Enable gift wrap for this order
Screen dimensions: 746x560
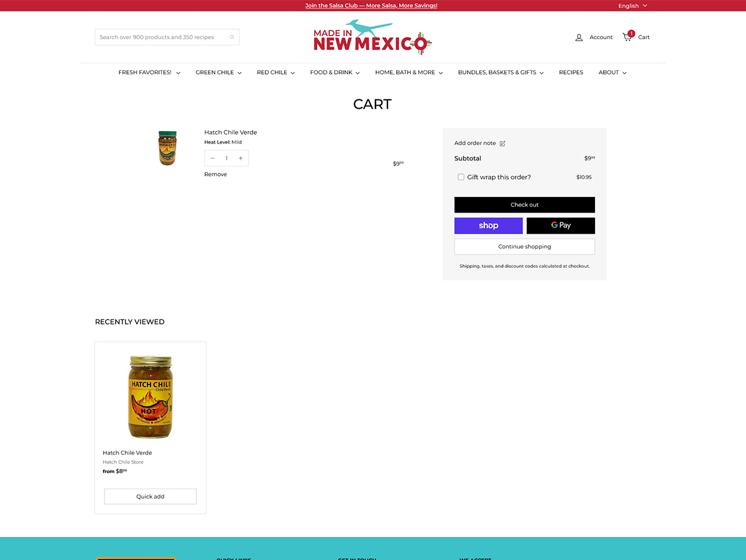(x=461, y=177)
